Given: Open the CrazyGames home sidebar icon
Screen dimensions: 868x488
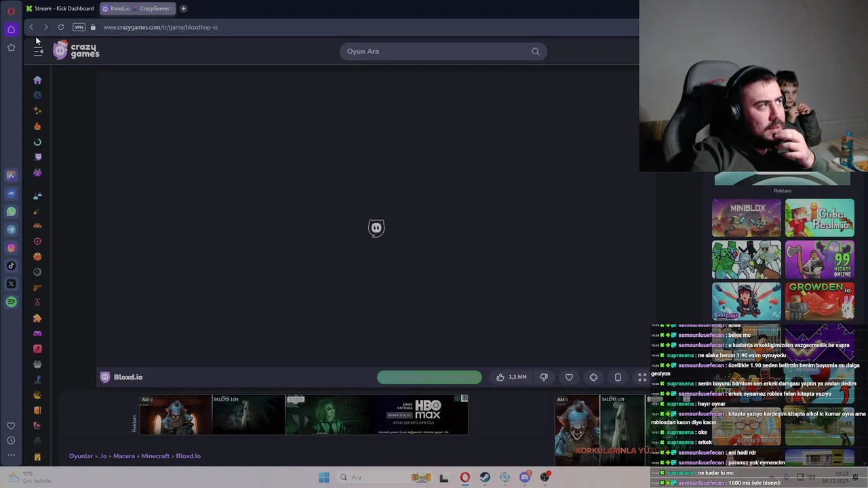Looking at the screenshot, I should [37, 80].
